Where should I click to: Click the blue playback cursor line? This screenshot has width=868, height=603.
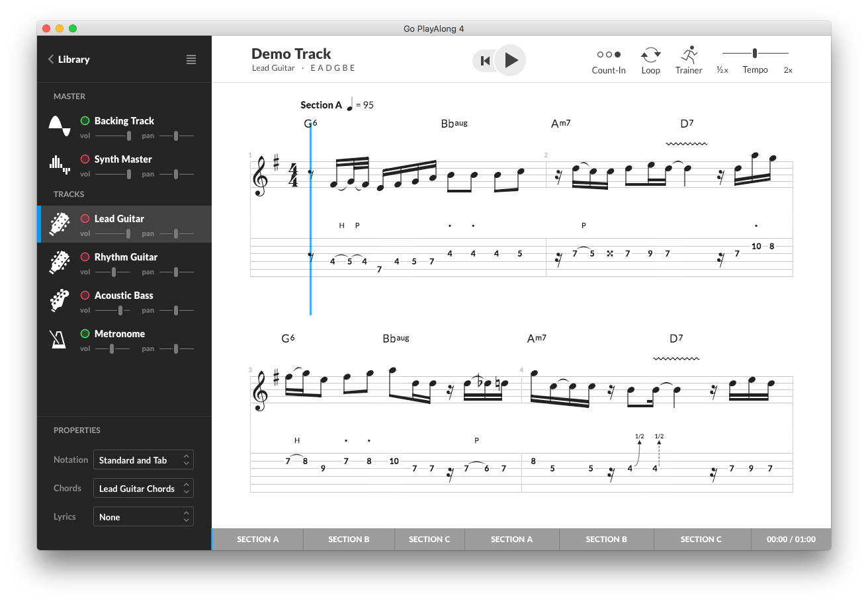click(310, 218)
